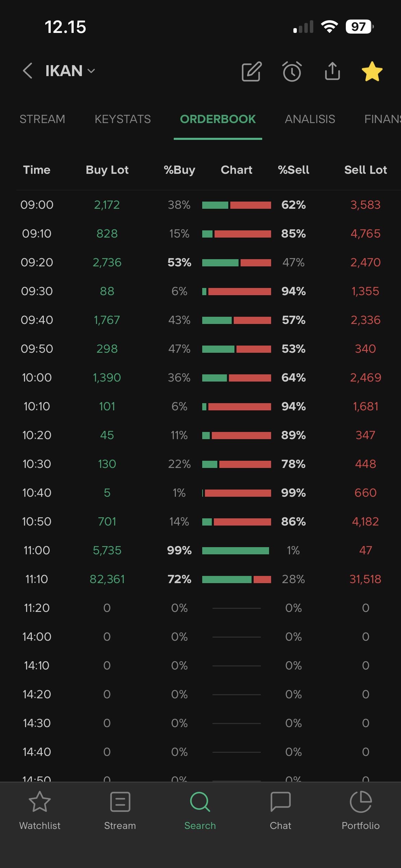Image resolution: width=401 pixels, height=868 pixels.
Task: Toggle the yellow favorite star
Action: pos(372,71)
